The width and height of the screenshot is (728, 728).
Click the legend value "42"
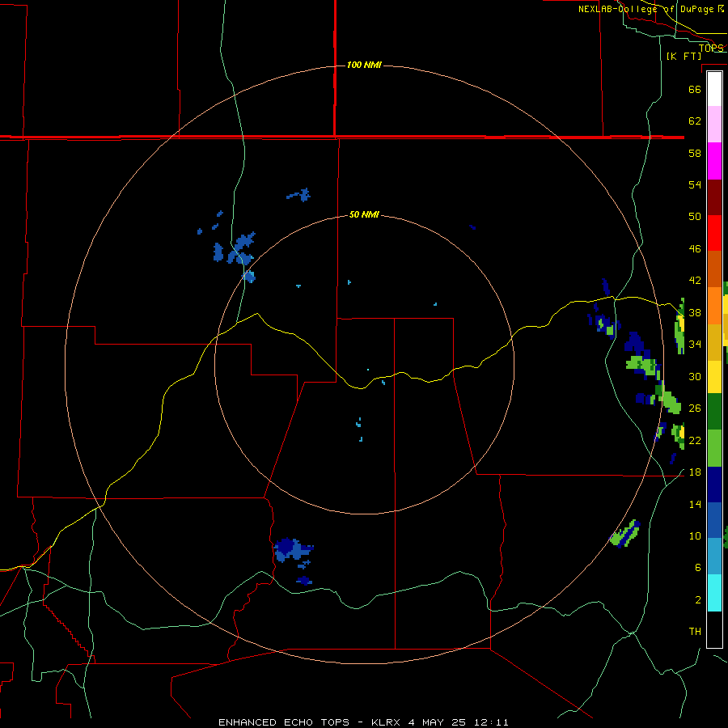coord(695,280)
